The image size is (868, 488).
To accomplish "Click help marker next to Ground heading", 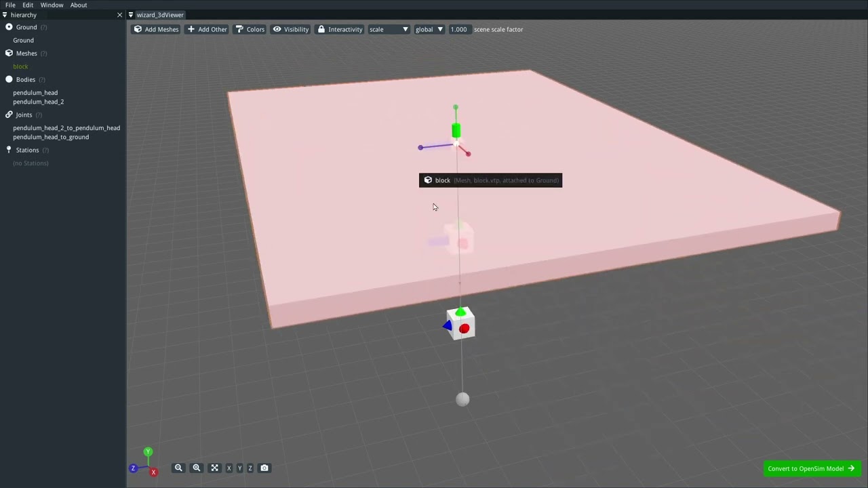I will (43, 27).
